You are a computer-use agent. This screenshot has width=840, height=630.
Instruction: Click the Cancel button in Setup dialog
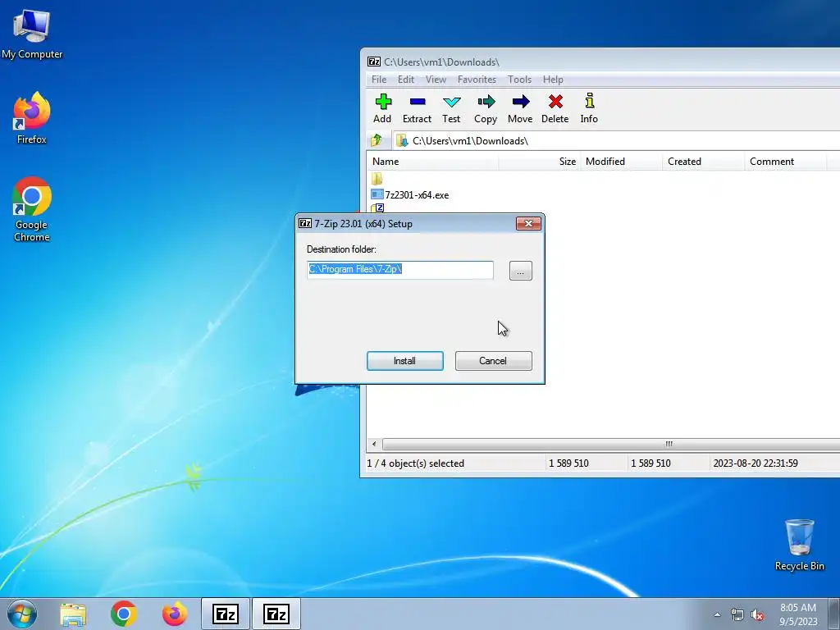(493, 361)
